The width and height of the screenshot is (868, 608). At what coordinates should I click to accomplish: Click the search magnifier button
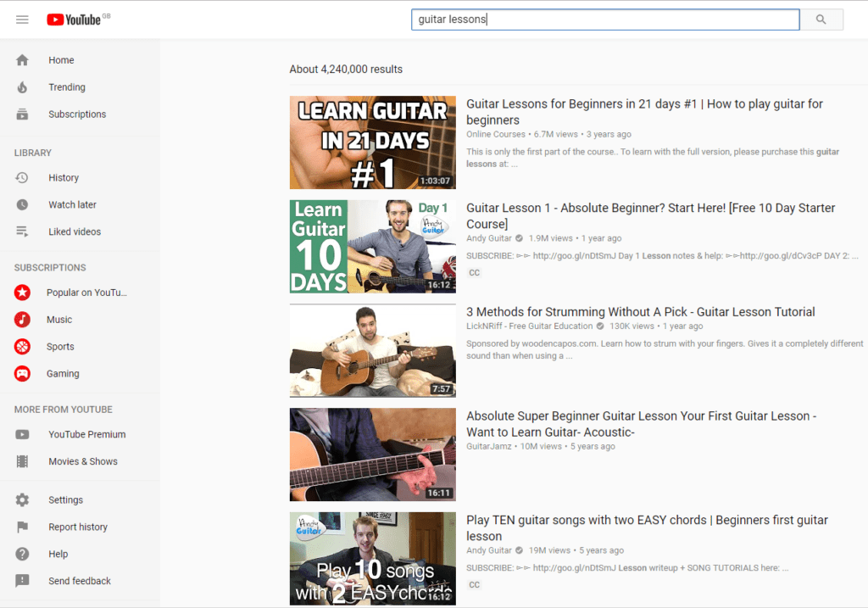[x=821, y=20]
